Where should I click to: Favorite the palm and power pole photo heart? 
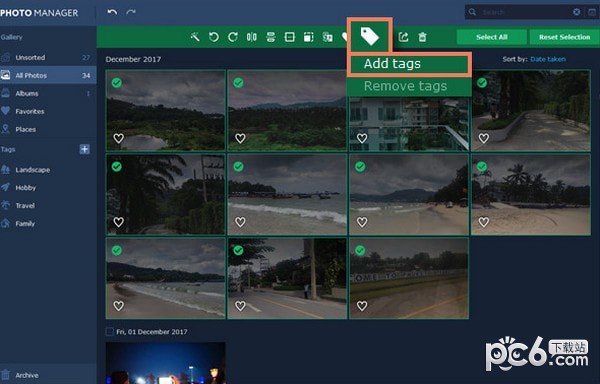(119, 222)
